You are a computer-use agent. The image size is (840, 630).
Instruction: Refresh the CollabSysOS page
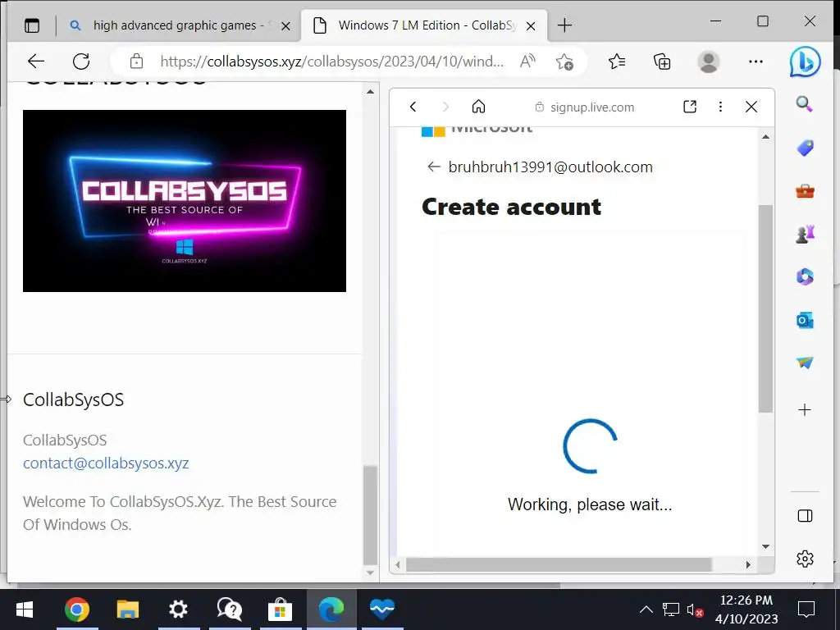81,61
